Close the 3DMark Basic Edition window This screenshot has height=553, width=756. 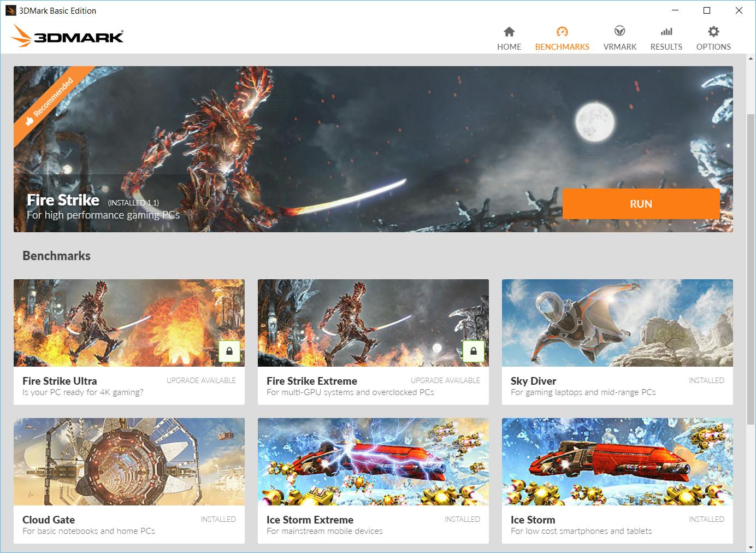coord(739,10)
